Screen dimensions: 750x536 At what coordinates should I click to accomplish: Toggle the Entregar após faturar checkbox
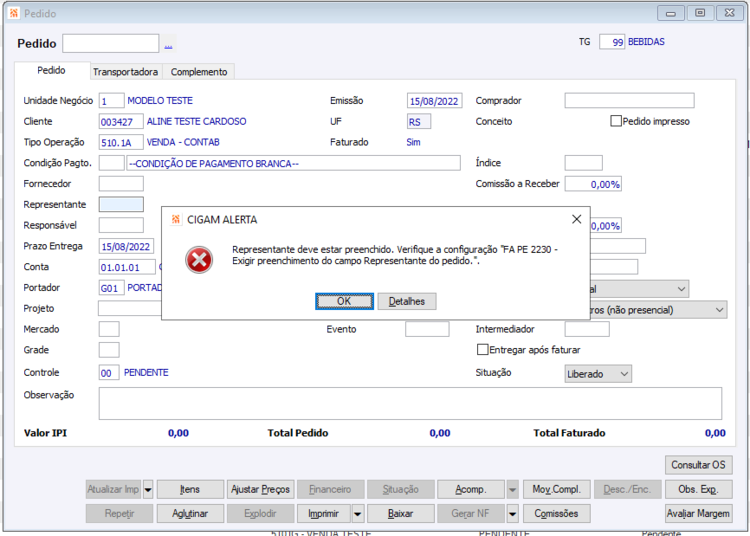click(482, 350)
